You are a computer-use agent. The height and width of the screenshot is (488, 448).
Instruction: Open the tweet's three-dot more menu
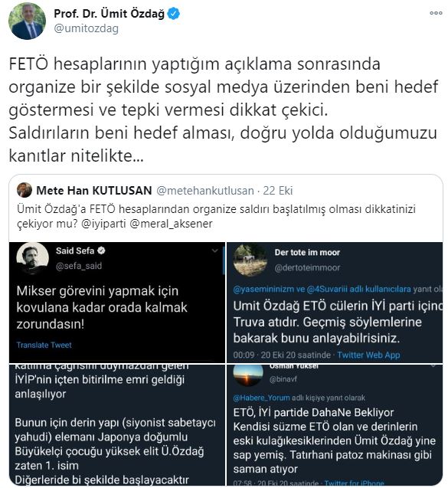click(436, 13)
